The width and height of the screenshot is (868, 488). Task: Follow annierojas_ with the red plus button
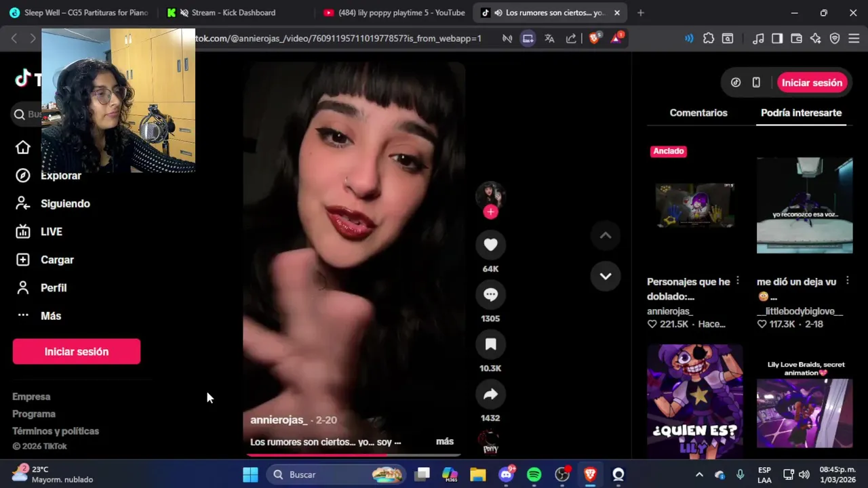tap(490, 212)
